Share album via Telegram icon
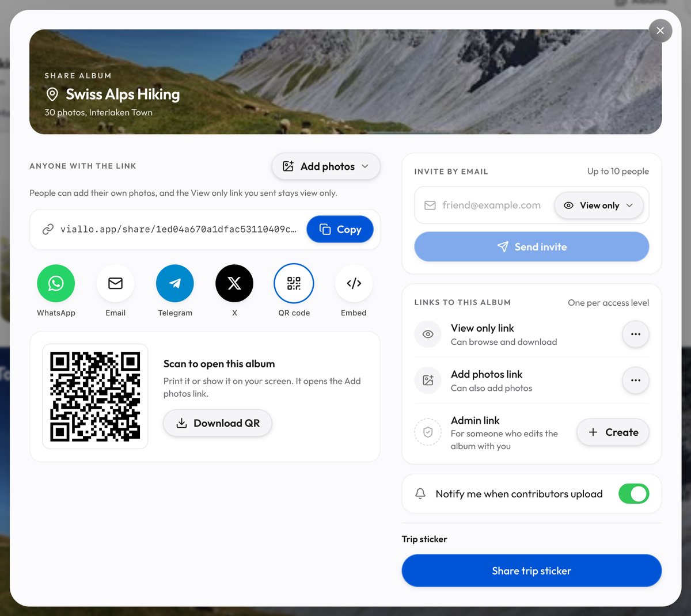Viewport: 691px width, 616px height. [175, 283]
